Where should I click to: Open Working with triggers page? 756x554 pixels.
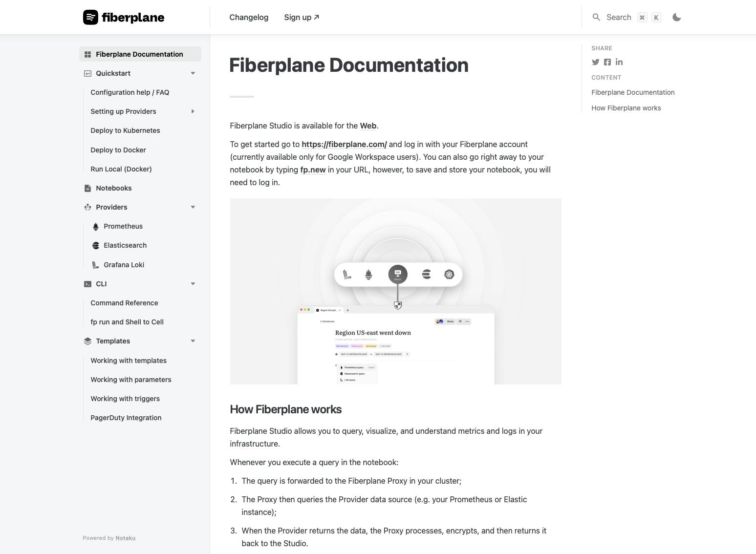pyautogui.click(x=125, y=399)
